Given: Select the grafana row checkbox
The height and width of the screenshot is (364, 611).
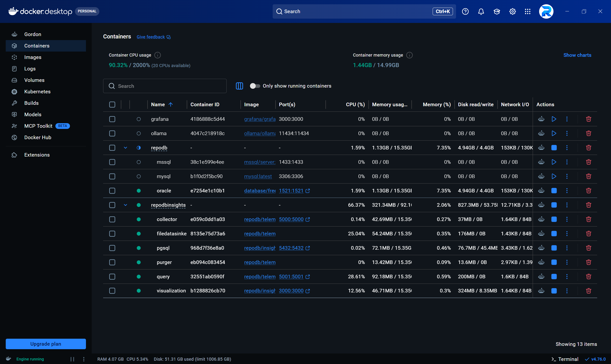Looking at the screenshot, I should [112, 119].
